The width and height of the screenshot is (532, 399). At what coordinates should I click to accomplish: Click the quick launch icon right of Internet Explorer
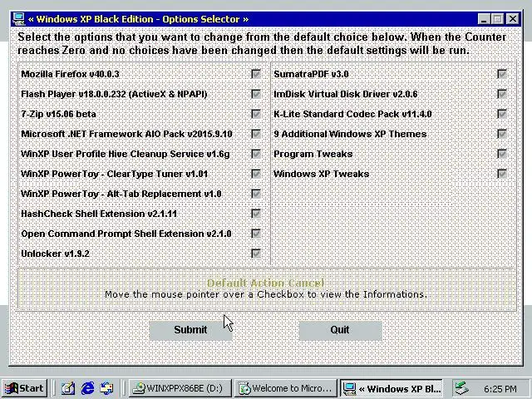pos(107,388)
